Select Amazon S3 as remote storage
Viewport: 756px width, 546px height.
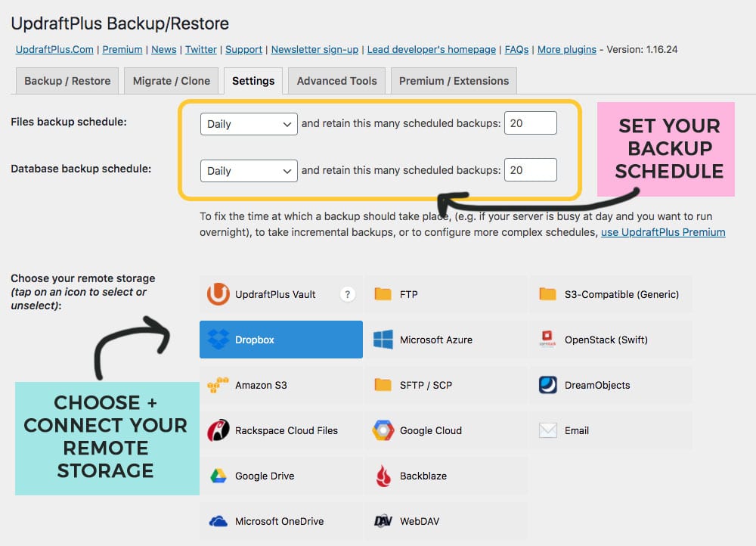[281, 385]
